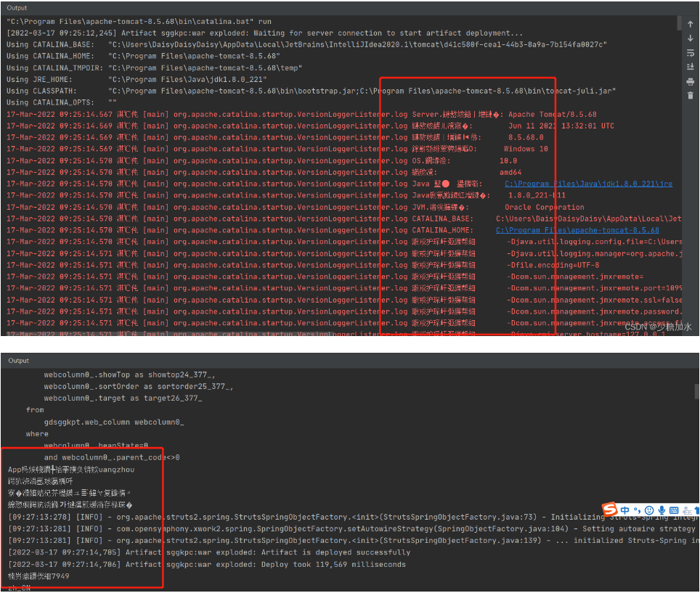The height and width of the screenshot is (601, 700).
Task: Open the jdk1.8.0_221\jre path link
Action: click(588, 184)
